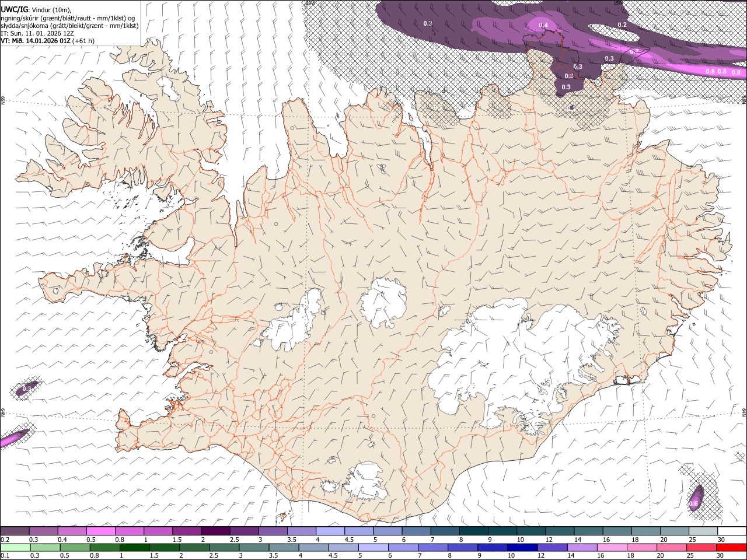Click the 'VT: Mið. 14.01.2026 01Z' valid time

pyautogui.click(x=36, y=41)
